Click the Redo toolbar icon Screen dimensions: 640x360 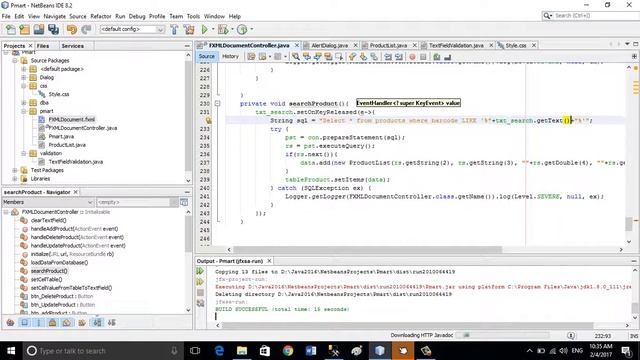pos(86,29)
